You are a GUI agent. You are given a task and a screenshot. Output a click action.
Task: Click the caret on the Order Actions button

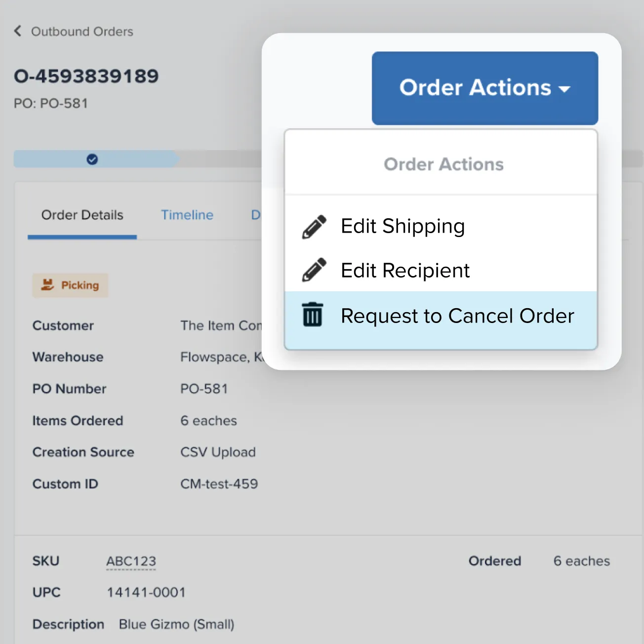[x=564, y=89]
